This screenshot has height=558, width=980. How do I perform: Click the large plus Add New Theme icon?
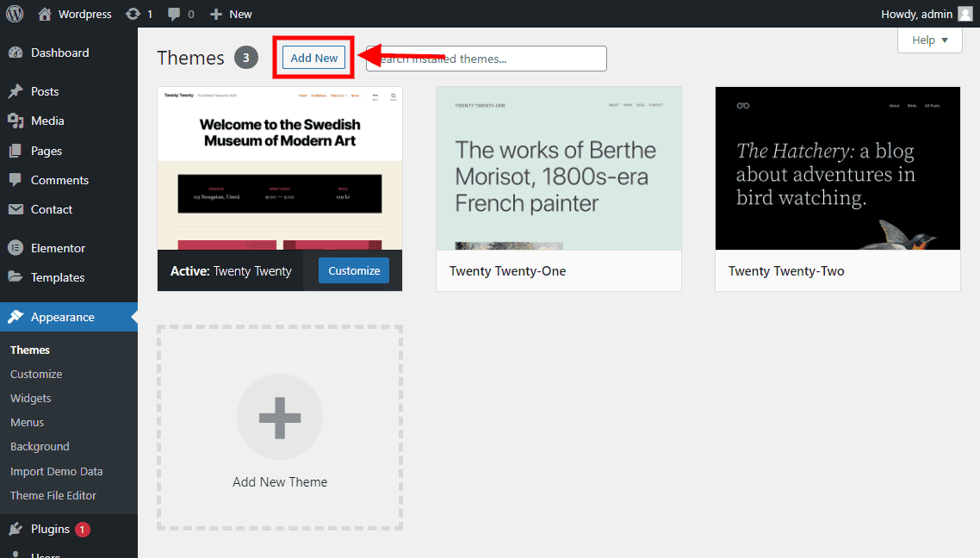(280, 417)
